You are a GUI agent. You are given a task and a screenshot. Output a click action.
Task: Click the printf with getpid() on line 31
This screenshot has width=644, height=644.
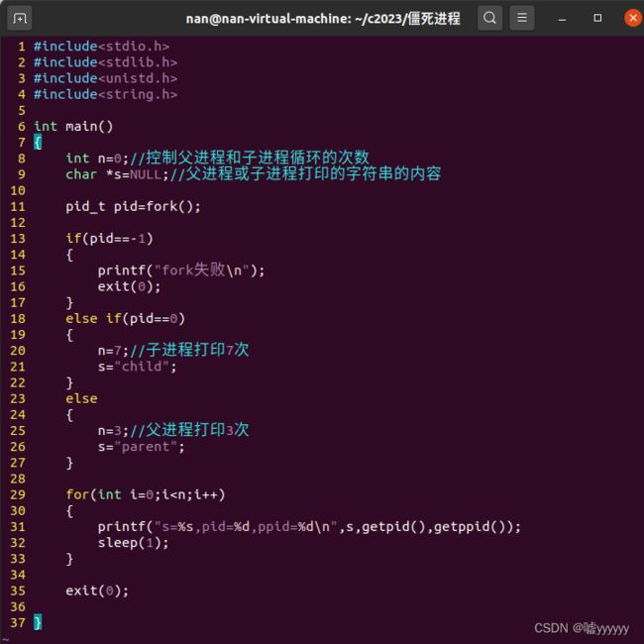309,526
